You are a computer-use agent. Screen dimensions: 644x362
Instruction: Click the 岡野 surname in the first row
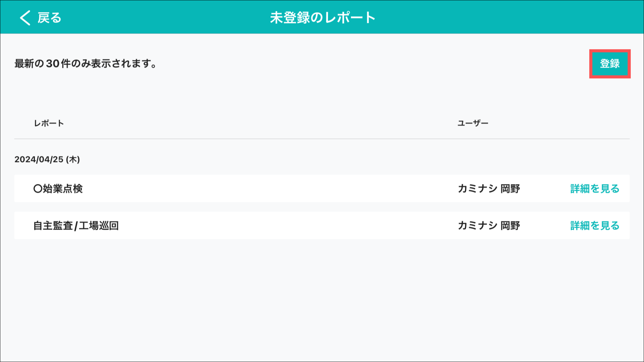click(x=510, y=189)
